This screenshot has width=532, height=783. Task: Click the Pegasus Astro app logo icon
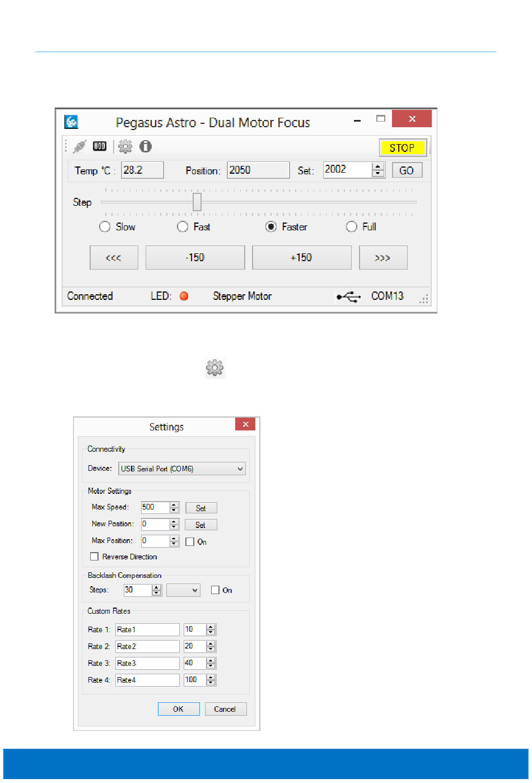pyautogui.click(x=71, y=122)
